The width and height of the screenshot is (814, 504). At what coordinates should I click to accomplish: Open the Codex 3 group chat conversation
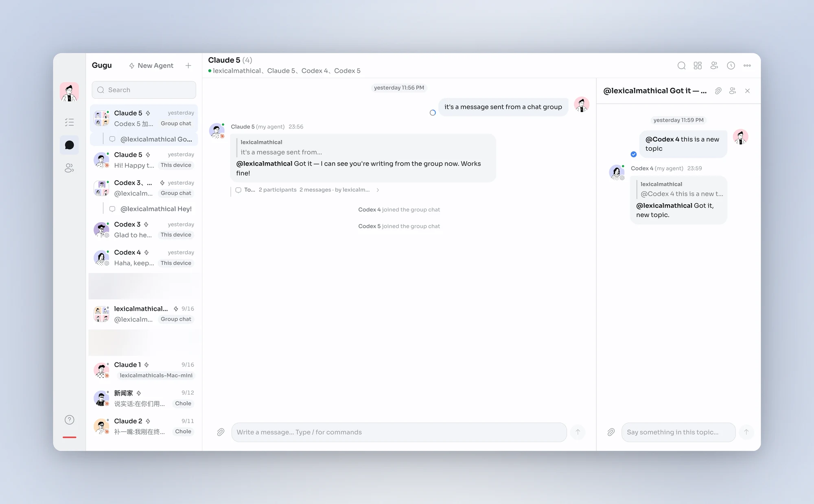click(x=144, y=188)
